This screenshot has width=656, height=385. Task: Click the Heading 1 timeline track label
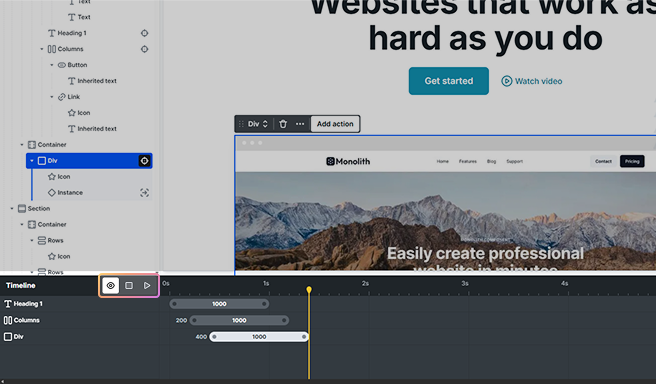[x=23, y=304]
